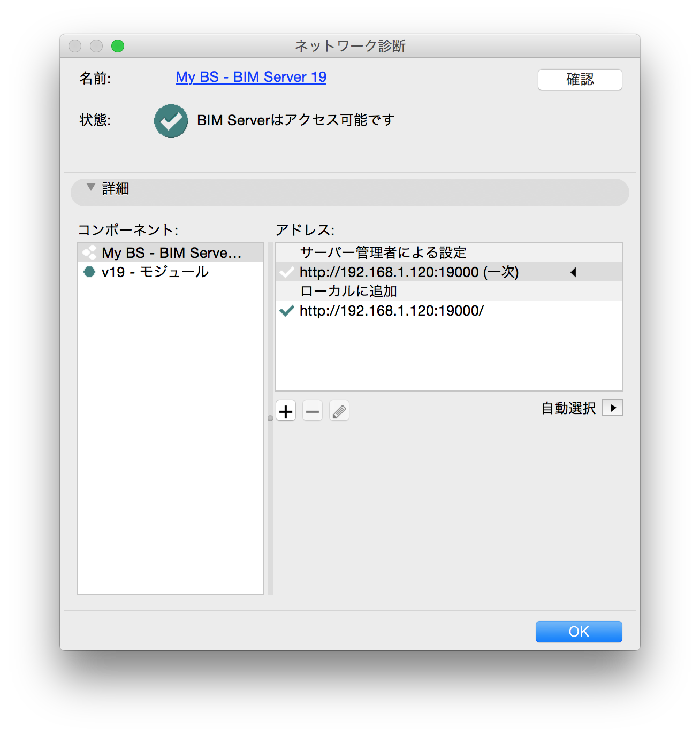Click the green status checkmark badge
This screenshot has height=736, width=700.
(x=171, y=120)
